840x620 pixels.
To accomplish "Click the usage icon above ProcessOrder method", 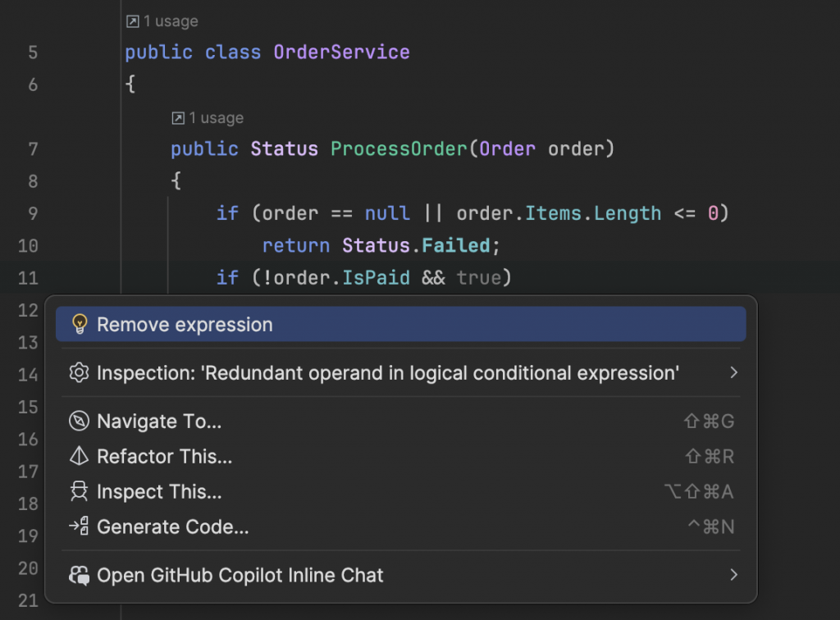I will tap(178, 118).
